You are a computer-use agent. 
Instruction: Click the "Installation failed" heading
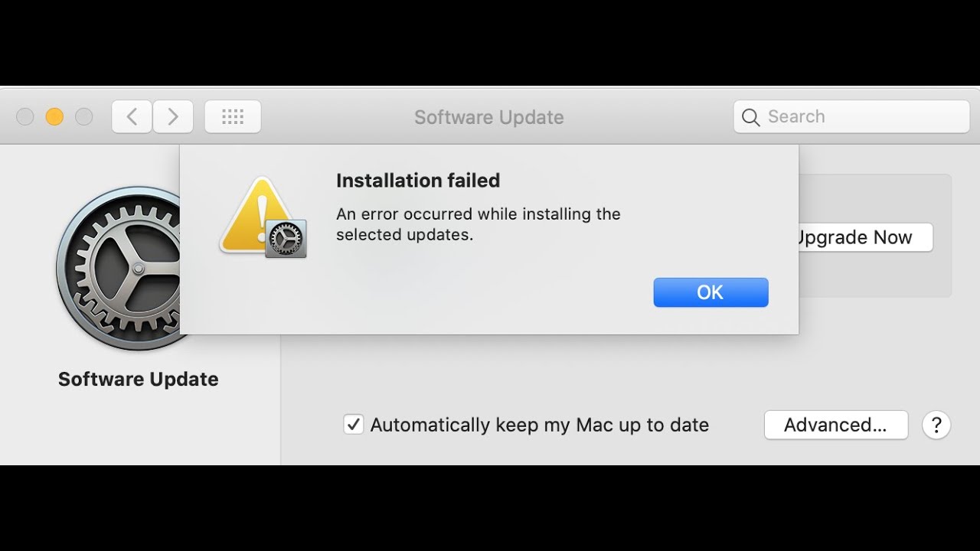tap(418, 181)
